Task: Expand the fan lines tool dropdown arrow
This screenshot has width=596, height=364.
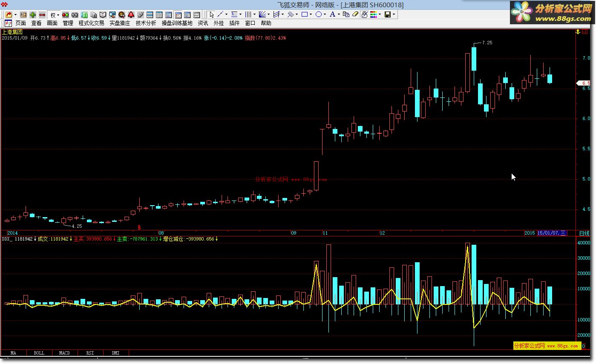Action: (268, 14)
